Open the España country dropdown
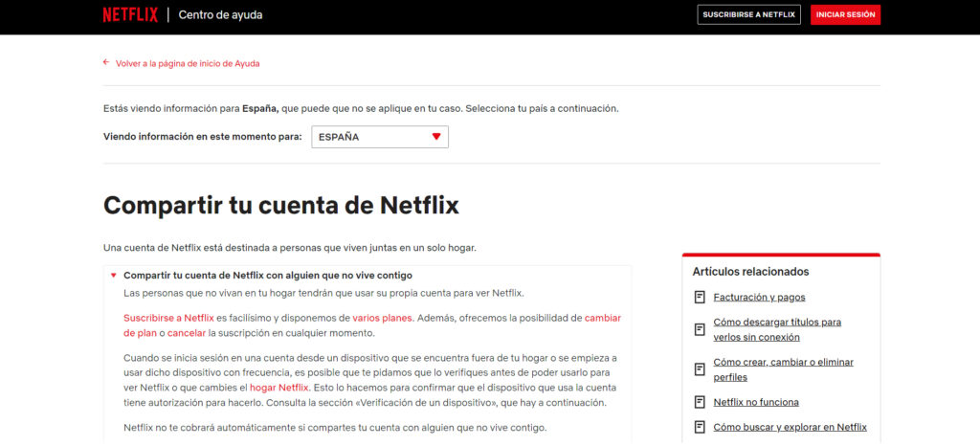Viewport: 980px width, 446px height. (379, 137)
